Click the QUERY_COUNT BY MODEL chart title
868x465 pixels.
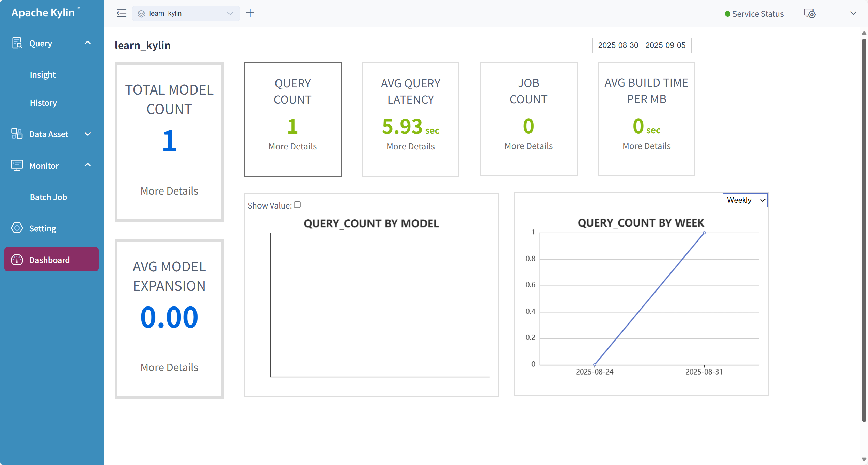371,223
